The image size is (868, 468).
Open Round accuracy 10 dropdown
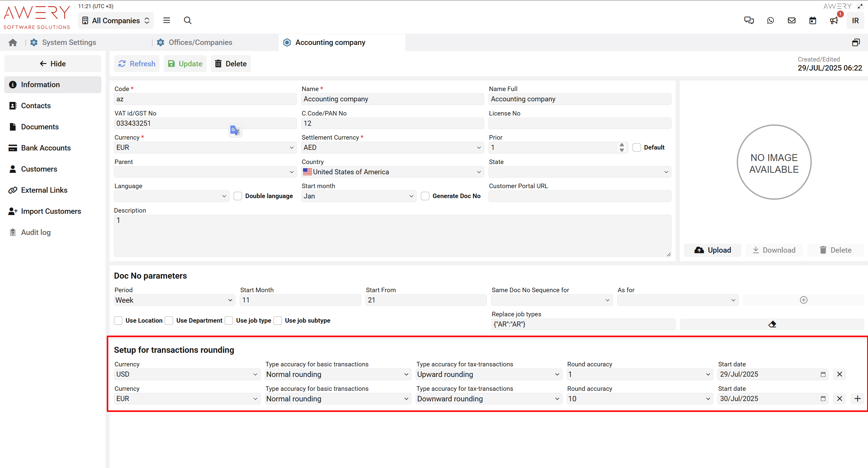pos(639,399)
